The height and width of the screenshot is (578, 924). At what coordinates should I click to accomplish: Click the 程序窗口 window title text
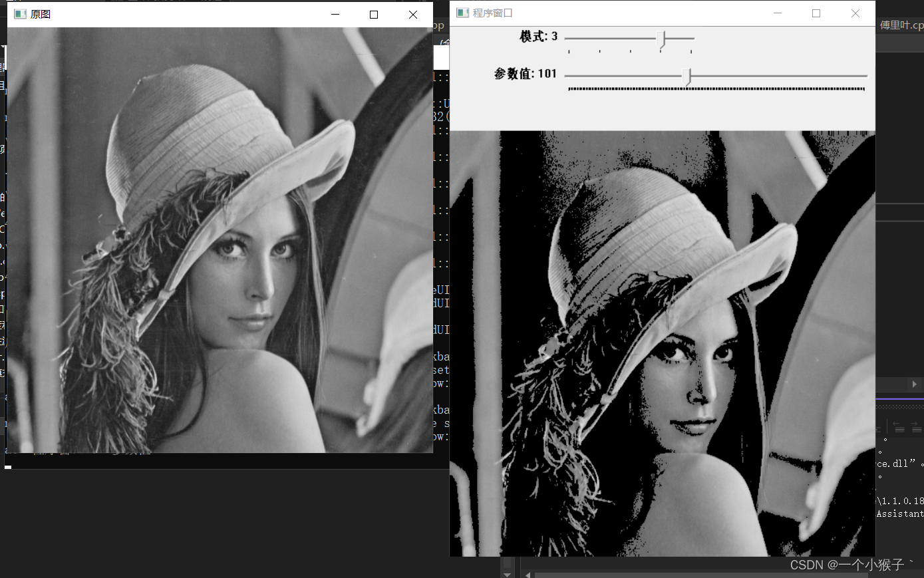(x=493, y=13)
